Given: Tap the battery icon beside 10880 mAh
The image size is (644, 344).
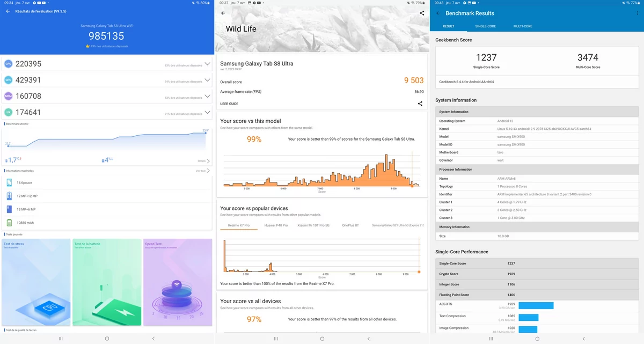Looking at the screenshot, I should (10, 223).
